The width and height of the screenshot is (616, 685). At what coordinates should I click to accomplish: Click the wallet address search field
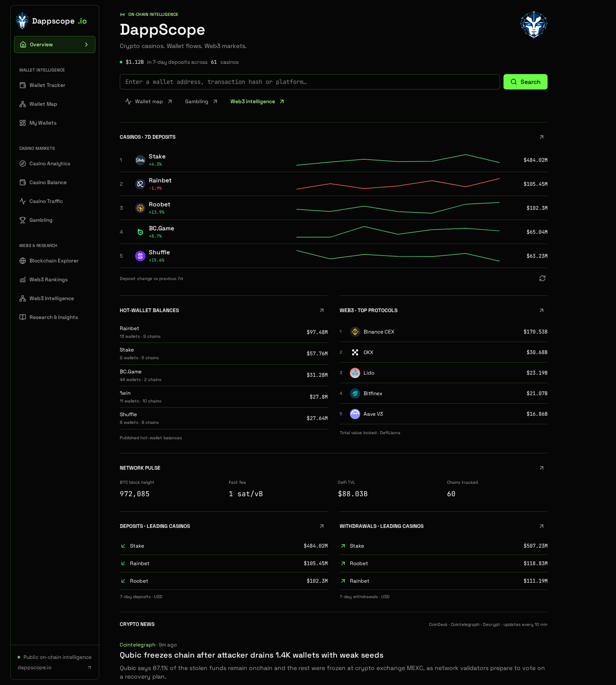pyautogui.click(x=310, y=82)
